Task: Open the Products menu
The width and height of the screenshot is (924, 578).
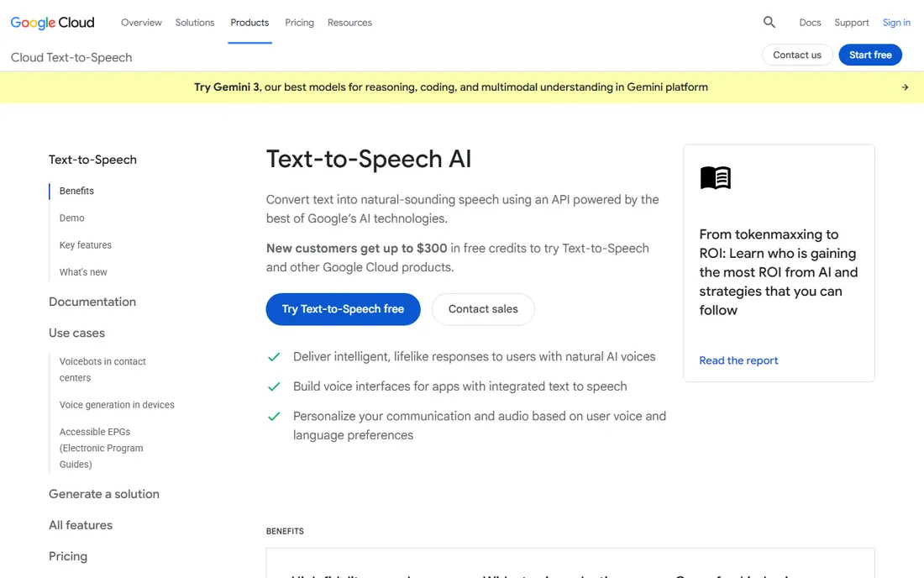Action: [x=249, y=23]
